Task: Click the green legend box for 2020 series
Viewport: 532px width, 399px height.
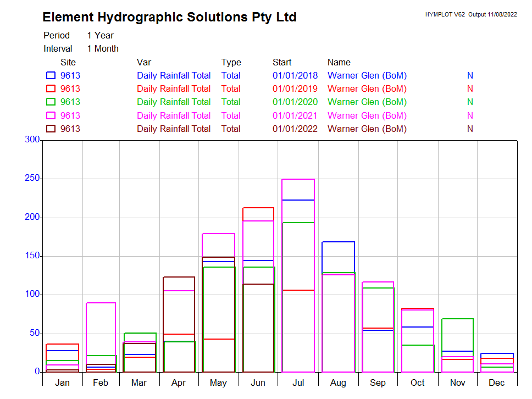Action: (51, 102)
